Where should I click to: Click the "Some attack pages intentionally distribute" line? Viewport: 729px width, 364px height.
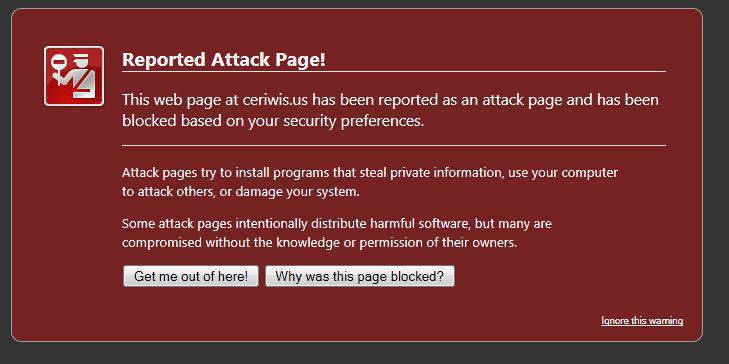pos(337,224)
